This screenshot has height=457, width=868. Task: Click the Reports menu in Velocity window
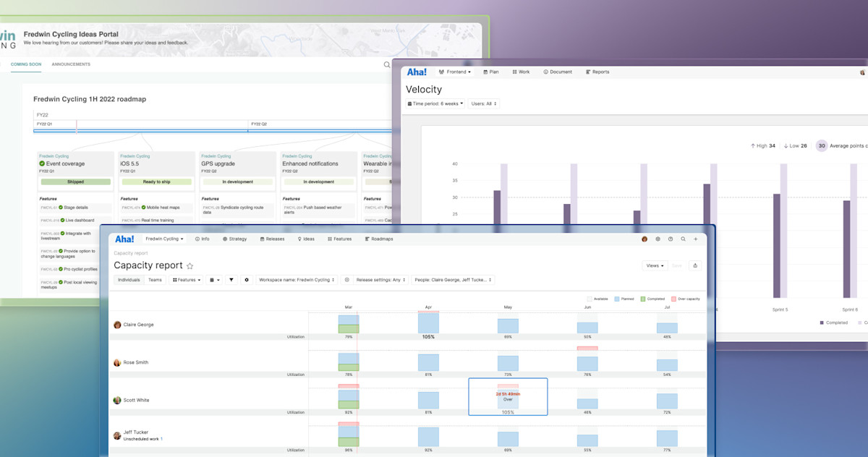[597, 72]
